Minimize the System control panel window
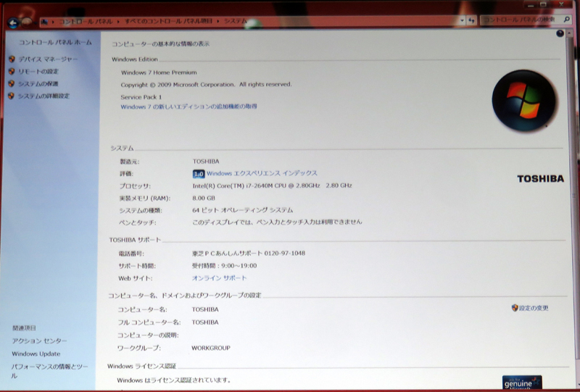Image resolution: width=580 pixels, height=392 pixels. coord(531,5)
